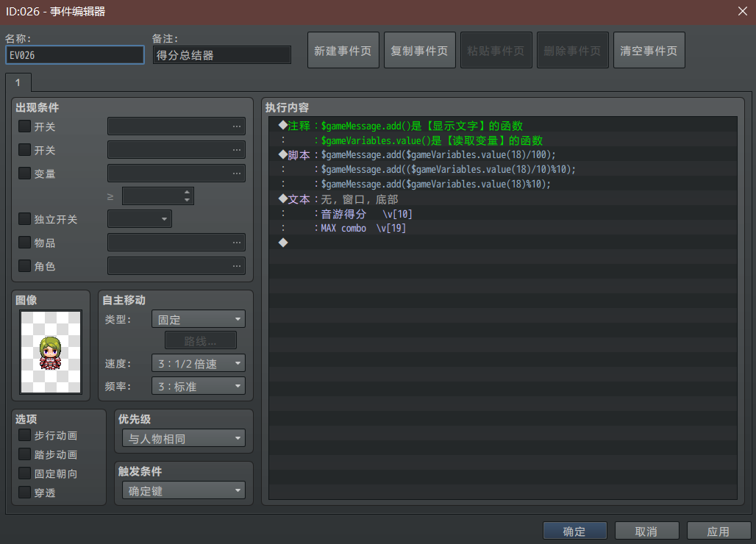Tick the 独立开关 checkbox
Image resolution: width=756 pixels, height=544 pixels.
24,219
